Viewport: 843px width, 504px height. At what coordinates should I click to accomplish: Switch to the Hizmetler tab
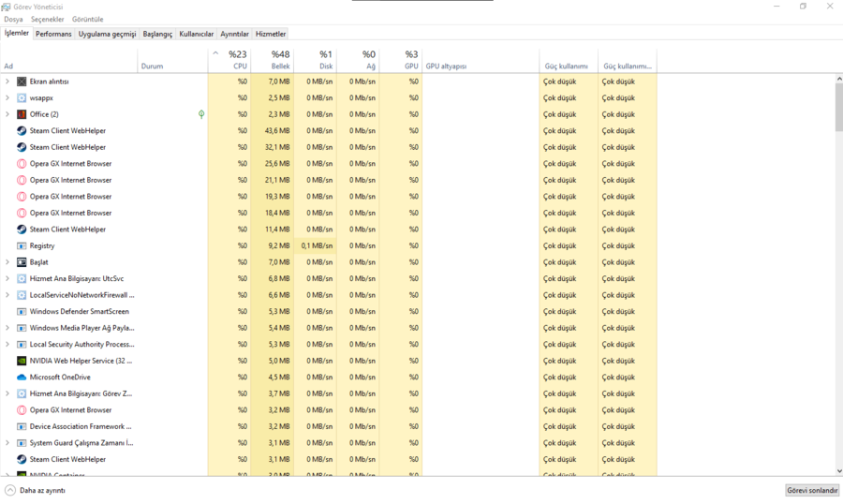click(271, 34)
